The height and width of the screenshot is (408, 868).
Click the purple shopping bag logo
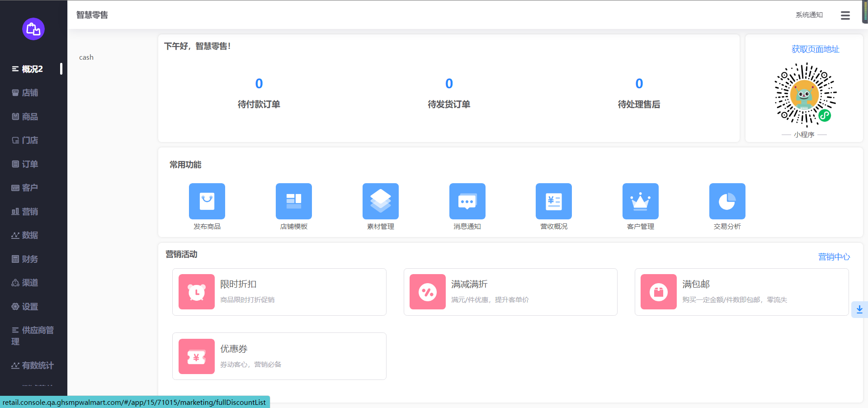(33, 29)
